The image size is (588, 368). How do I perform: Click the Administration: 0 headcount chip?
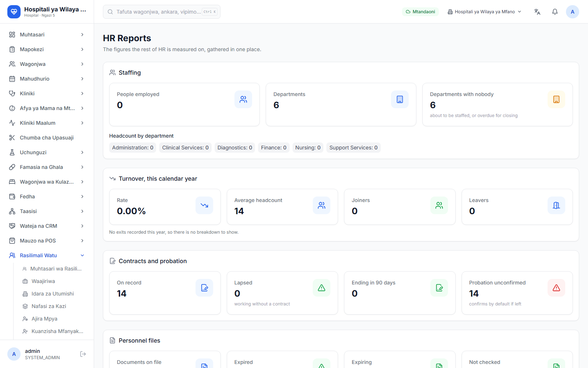(133, 148)
